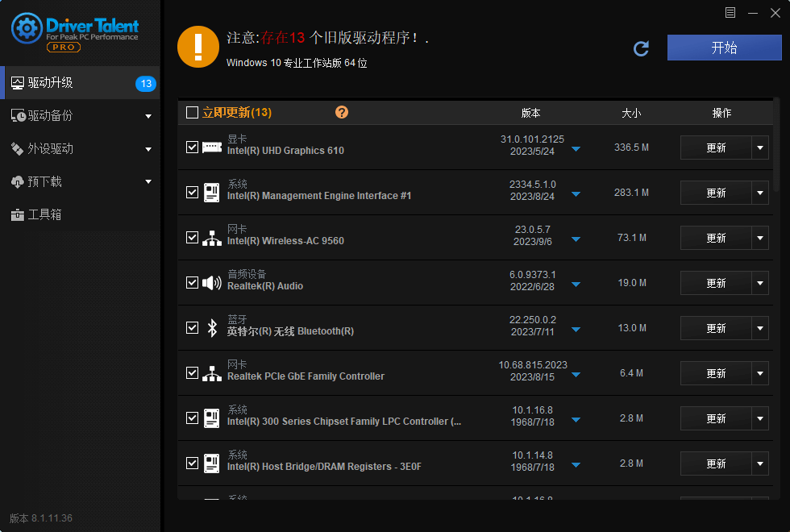The width and height of the screenshot is (790, 532).
Task: Click the refresh scan icon
Action: pyautogui.click(x=641, y=48)
